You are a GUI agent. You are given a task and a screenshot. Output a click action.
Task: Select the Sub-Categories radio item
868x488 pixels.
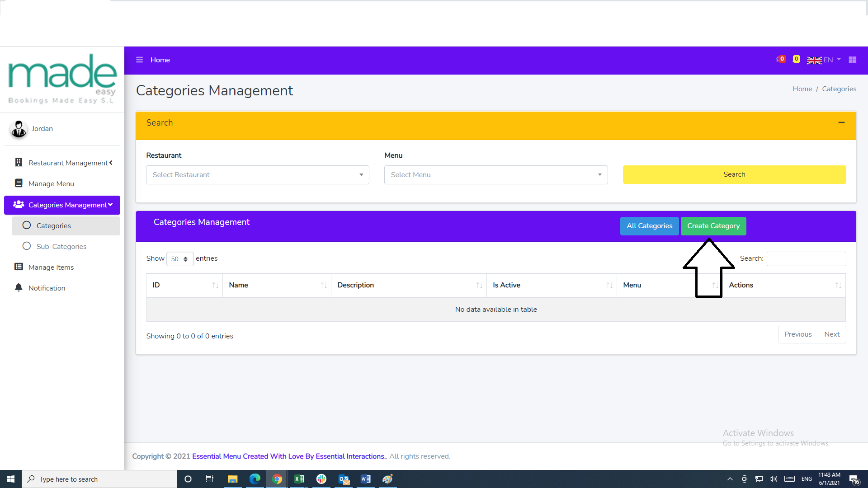pyautogui.click(x=66, y=246)
